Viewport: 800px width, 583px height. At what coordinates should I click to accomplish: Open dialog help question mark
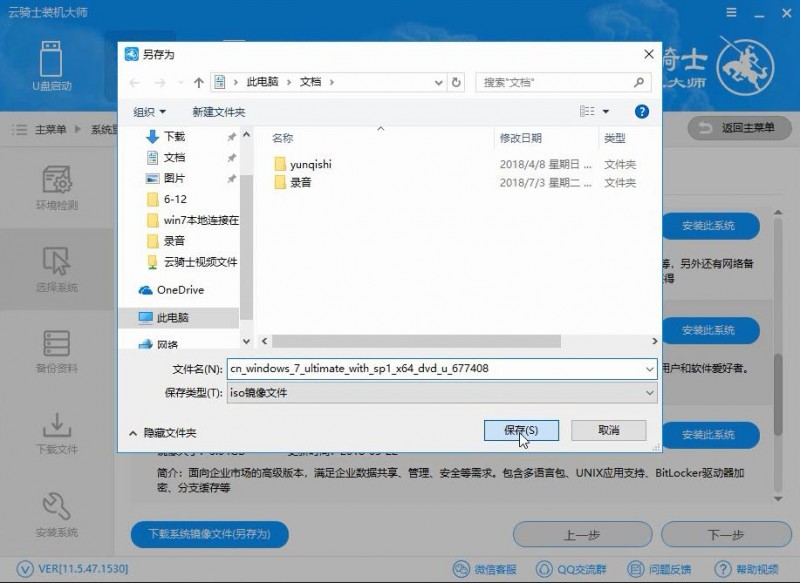tap(641, 112)
